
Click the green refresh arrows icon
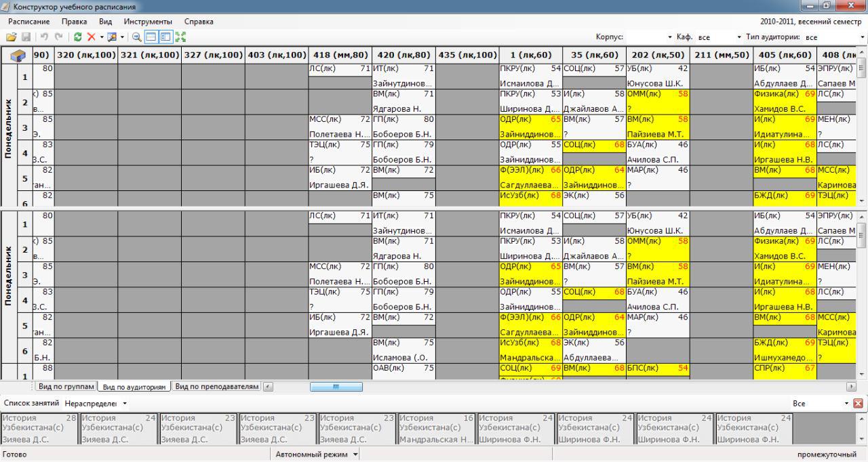click(78, 37)
